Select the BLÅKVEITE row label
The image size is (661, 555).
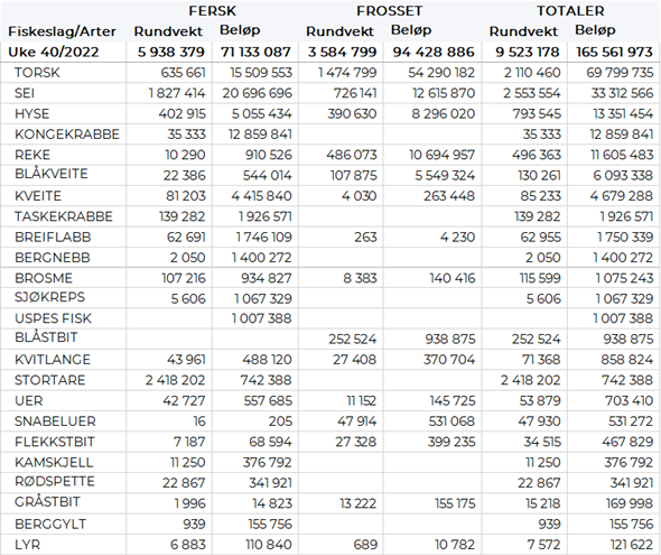coord(51,175)
